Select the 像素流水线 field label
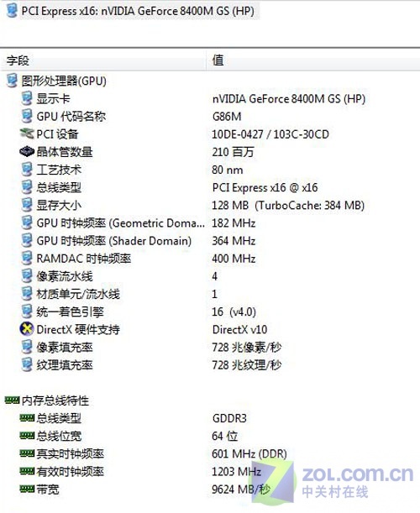 (x=65, y=276)
